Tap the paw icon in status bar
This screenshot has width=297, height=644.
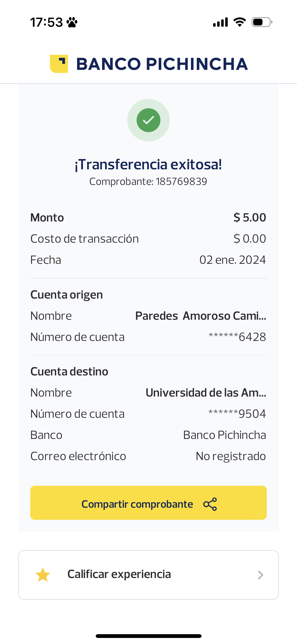pos(72,22)
